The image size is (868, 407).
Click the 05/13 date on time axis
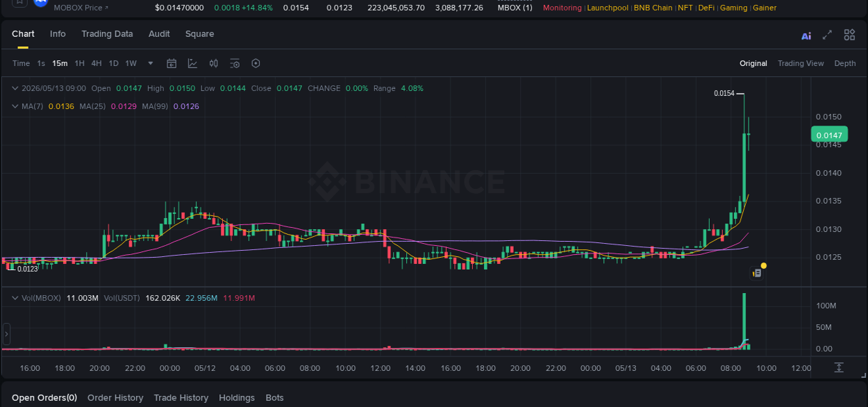pyautogui.click(x=626, y=368)
